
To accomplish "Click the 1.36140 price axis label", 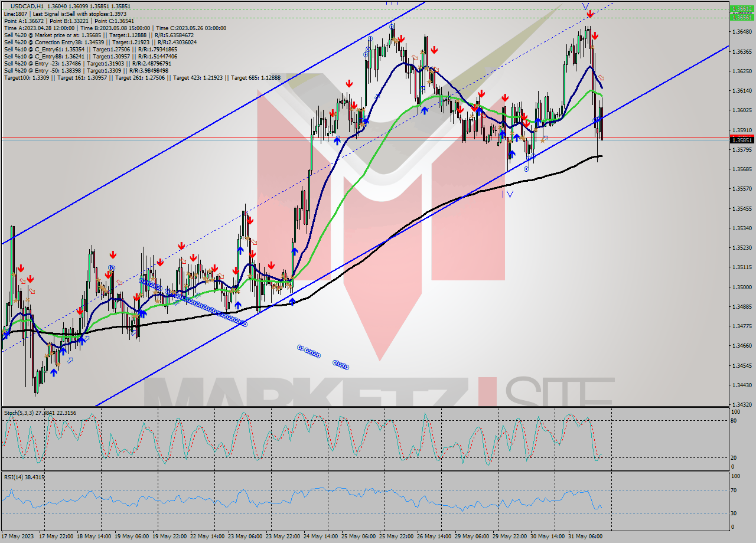I will (742, 90).
